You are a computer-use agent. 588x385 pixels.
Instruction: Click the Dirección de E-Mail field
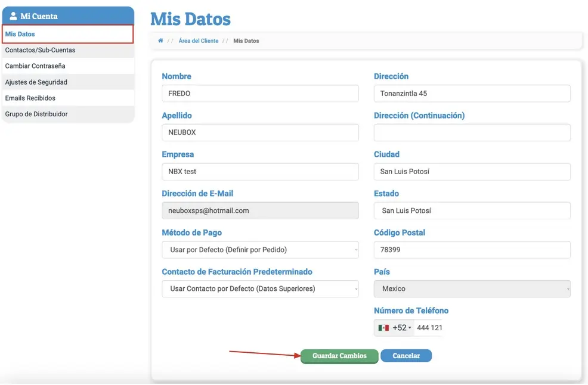point(260,211)
